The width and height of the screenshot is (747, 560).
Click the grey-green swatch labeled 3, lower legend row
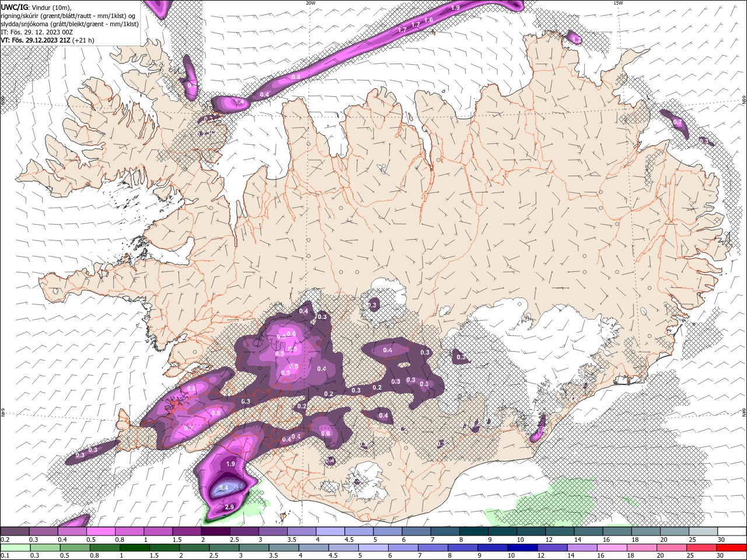pyautogui.click(x=254, y=548)
